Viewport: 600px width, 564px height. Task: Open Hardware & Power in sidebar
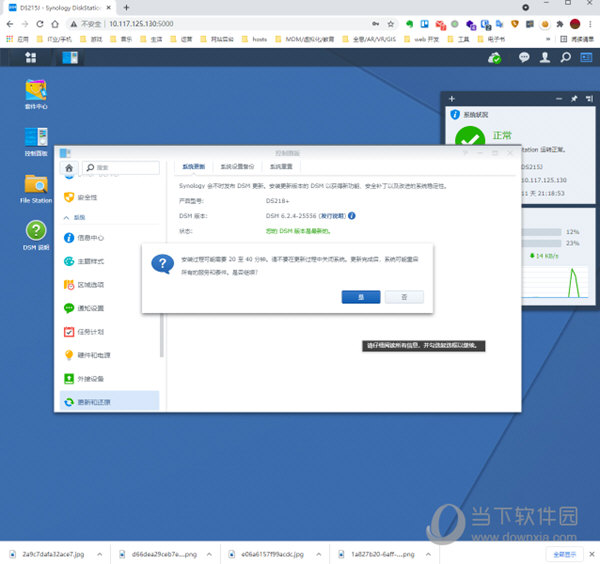(109, 355)
